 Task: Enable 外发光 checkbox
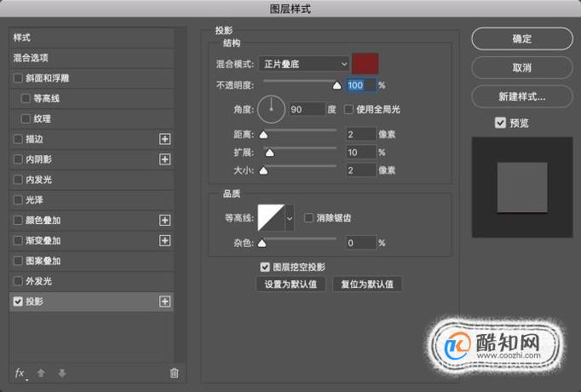click(x=18, y=281)
